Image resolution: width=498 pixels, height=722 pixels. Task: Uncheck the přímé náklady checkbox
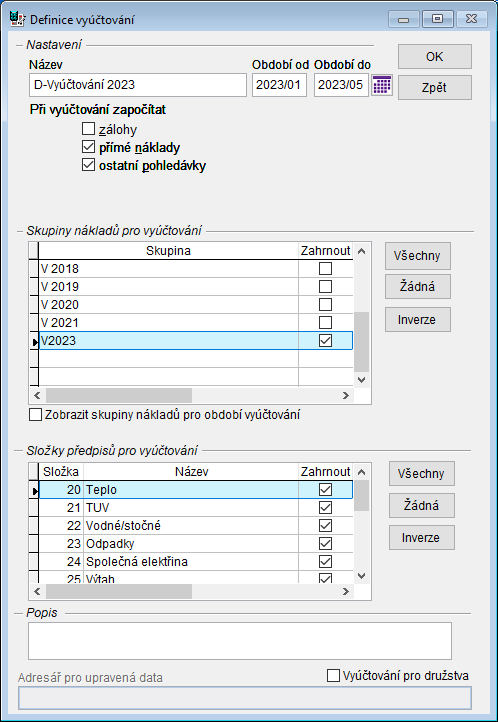click(88, 147)
